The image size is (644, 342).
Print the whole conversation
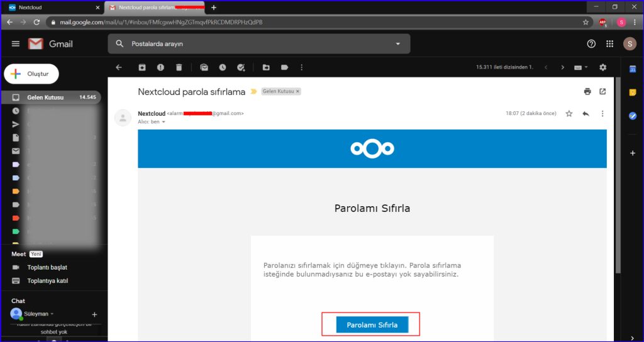click(587, 92)
